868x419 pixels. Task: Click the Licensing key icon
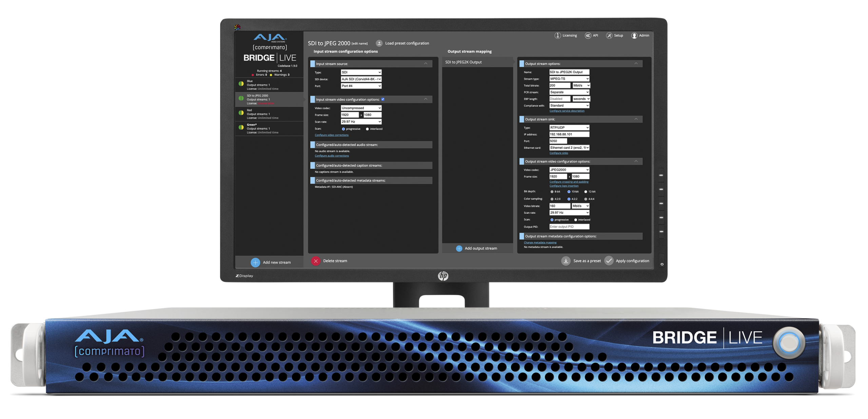click(x=557, y=36)
